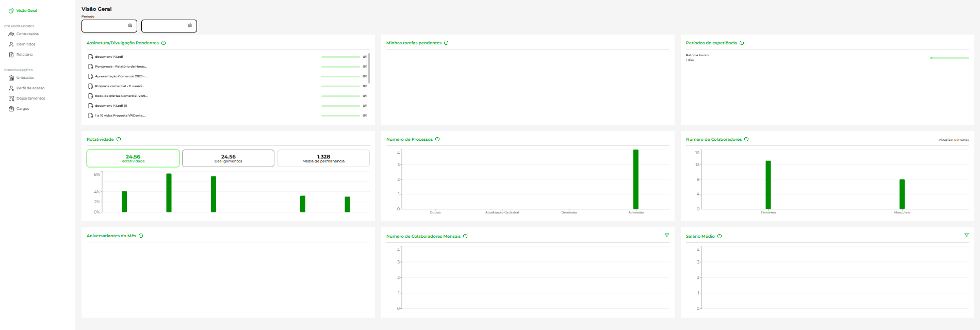Screen dimensions: 980x330
Task: Click the Visualizar por cargo link
Action: [x=953, y=140]
